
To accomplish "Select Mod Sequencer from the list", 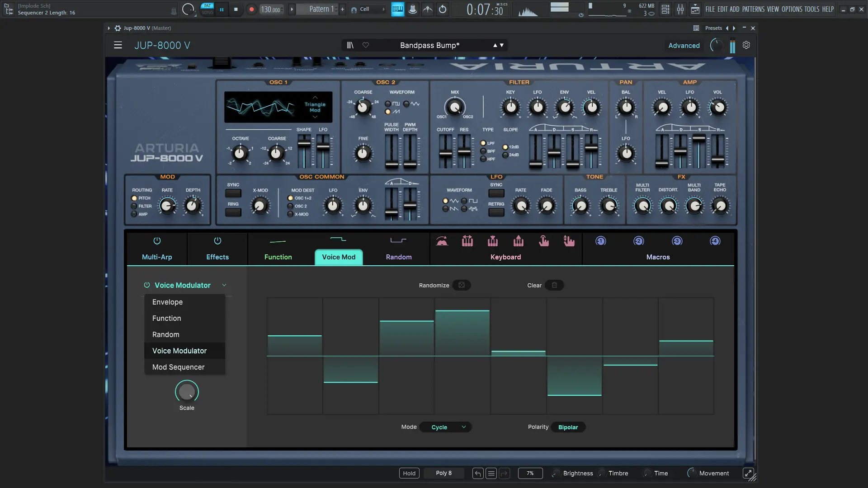I will (x=178, y=367).
